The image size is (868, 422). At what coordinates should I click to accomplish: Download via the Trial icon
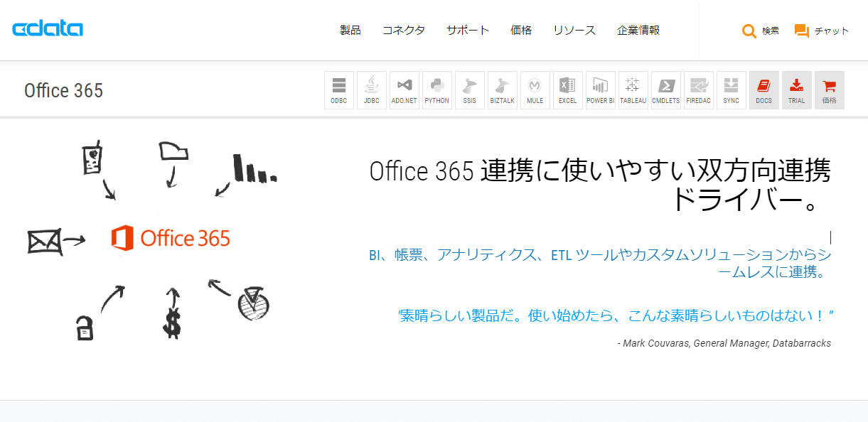pyautogui.click(x=797, y=90)
